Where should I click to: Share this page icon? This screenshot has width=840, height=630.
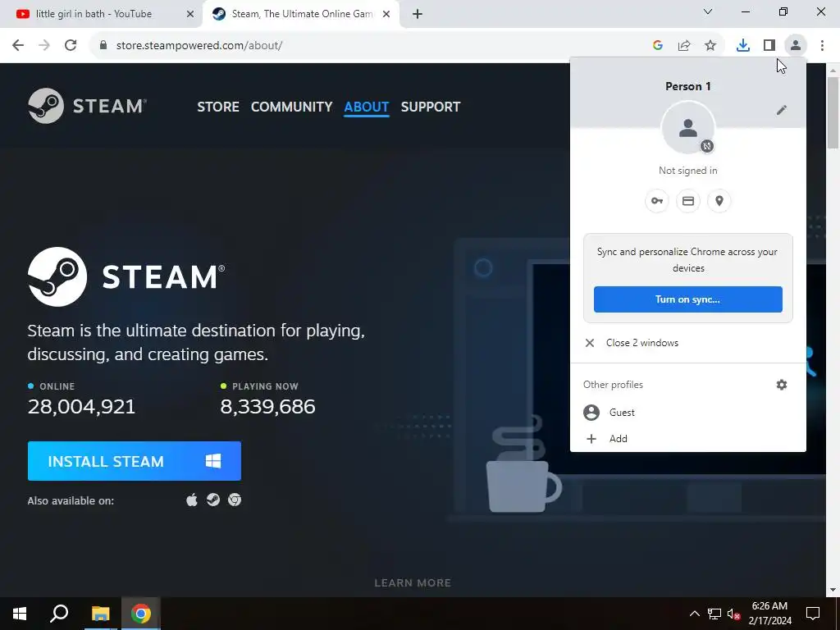click(684, 46)
